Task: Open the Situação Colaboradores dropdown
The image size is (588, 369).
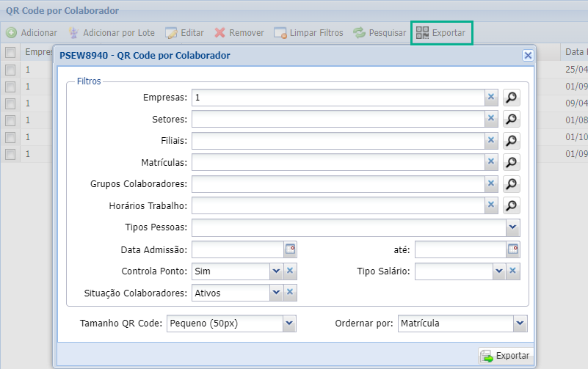Action: [x=276, y=293]
